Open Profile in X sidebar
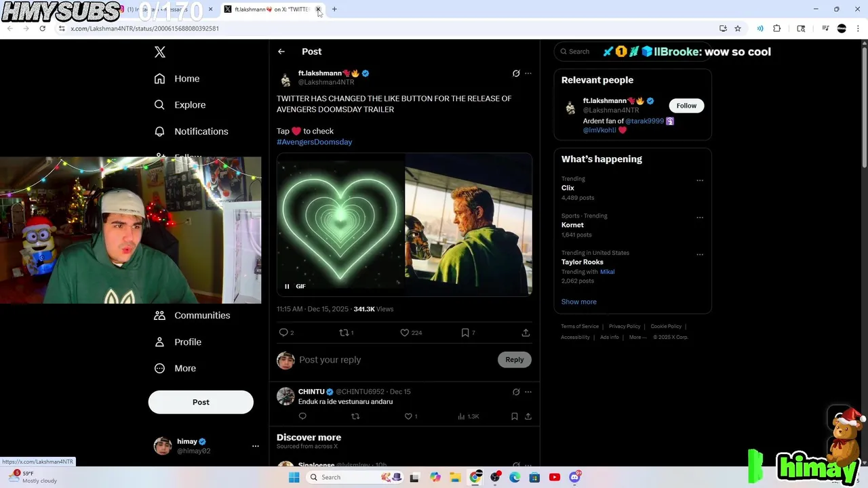868x488 pixels. tap(178, 342)
